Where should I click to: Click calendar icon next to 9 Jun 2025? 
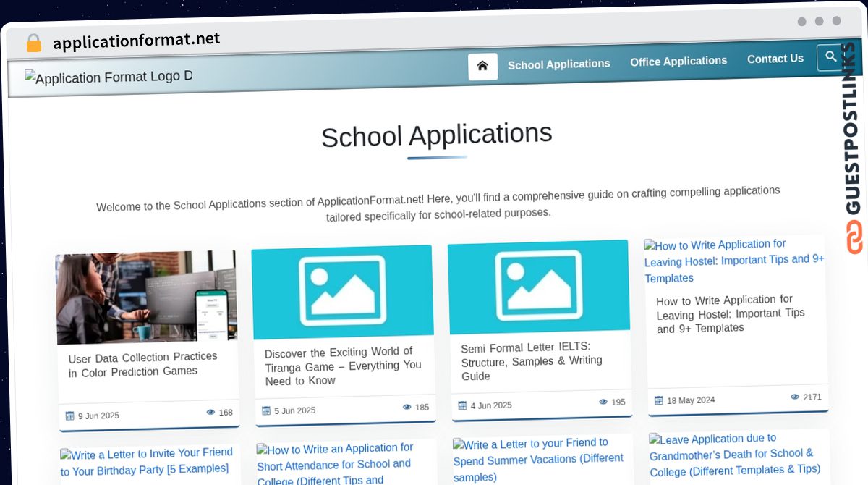tap(70, 416)
